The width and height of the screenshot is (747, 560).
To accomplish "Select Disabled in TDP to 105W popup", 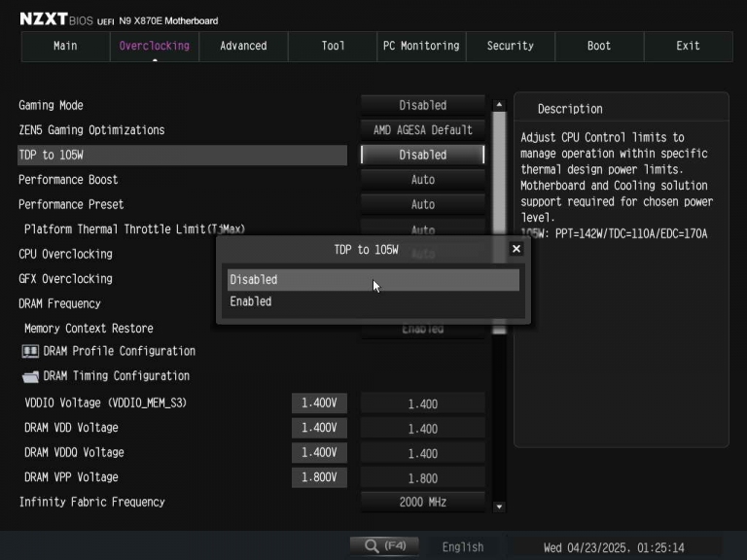I will pyautogui.click(x=373, y=280).
